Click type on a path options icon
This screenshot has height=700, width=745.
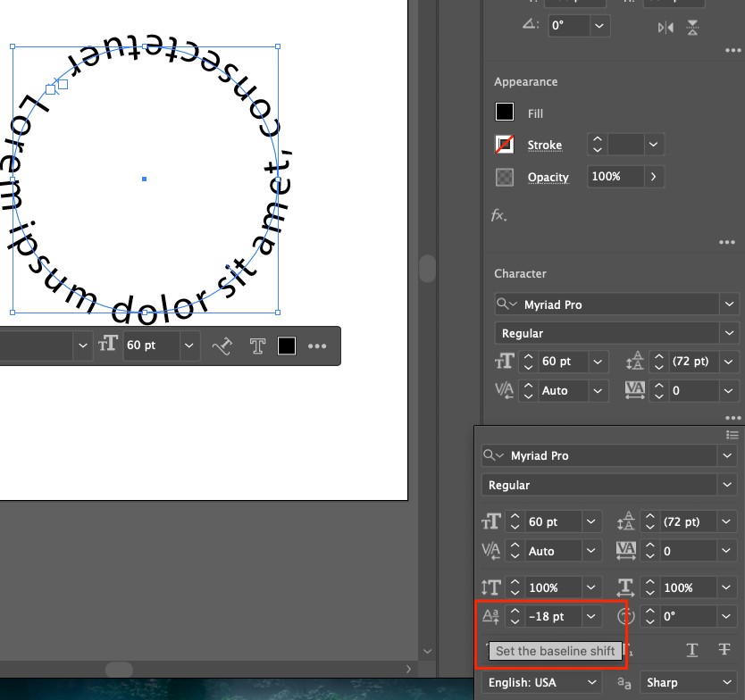(222, 346)
